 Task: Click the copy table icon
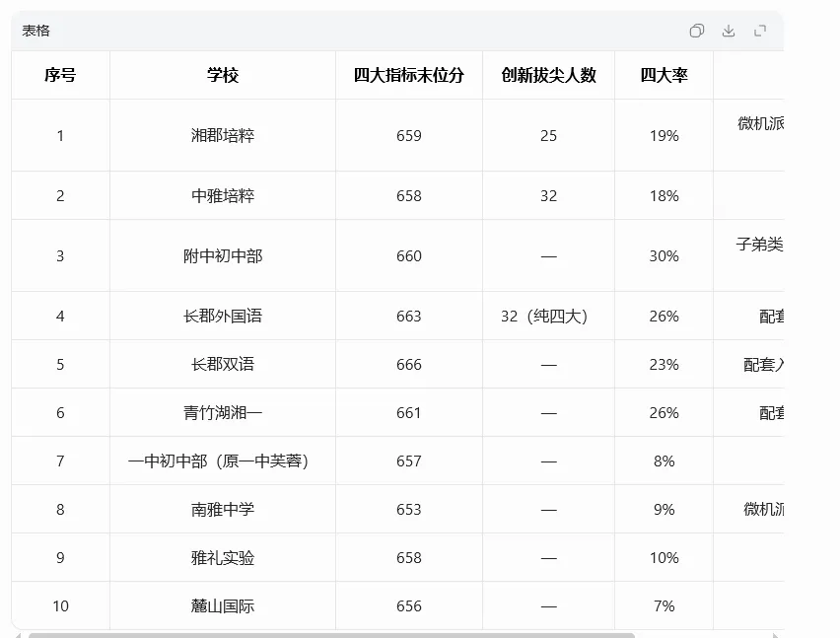point(696,31)
